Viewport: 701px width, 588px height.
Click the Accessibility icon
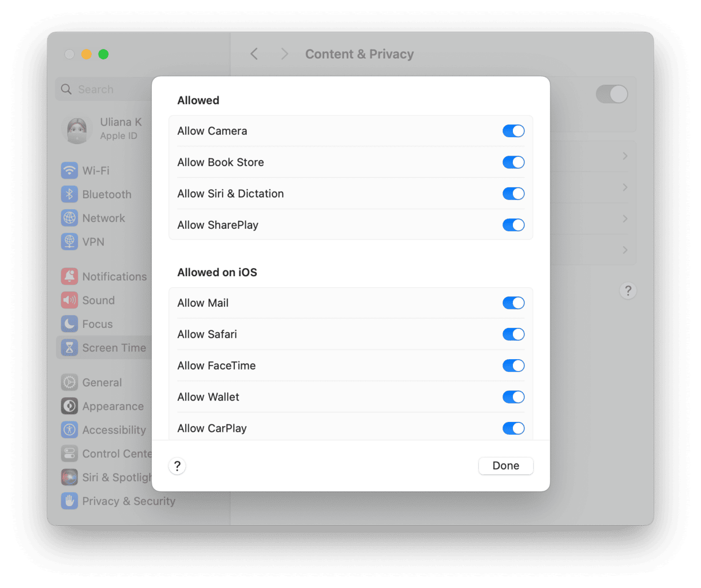(69, 430)
